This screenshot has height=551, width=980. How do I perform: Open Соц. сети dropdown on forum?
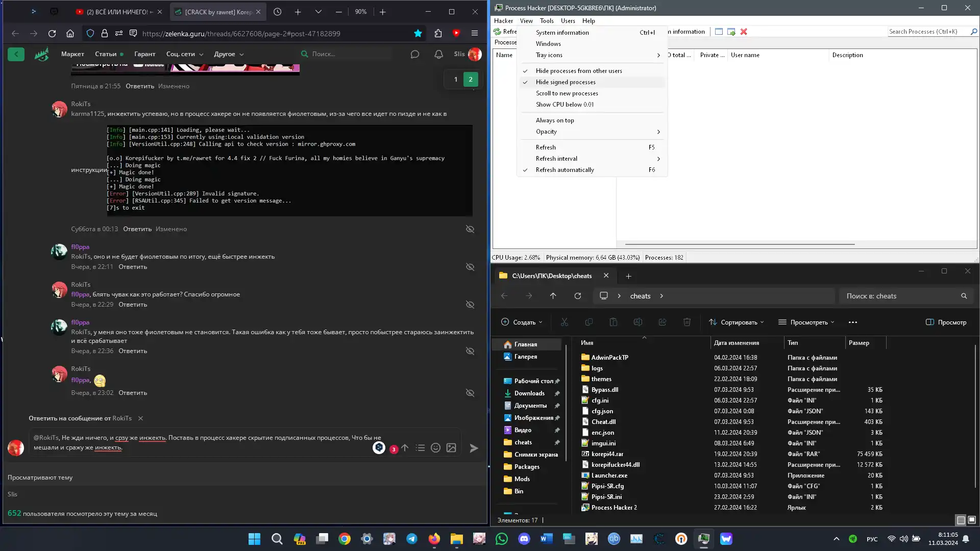pos(185,54)
